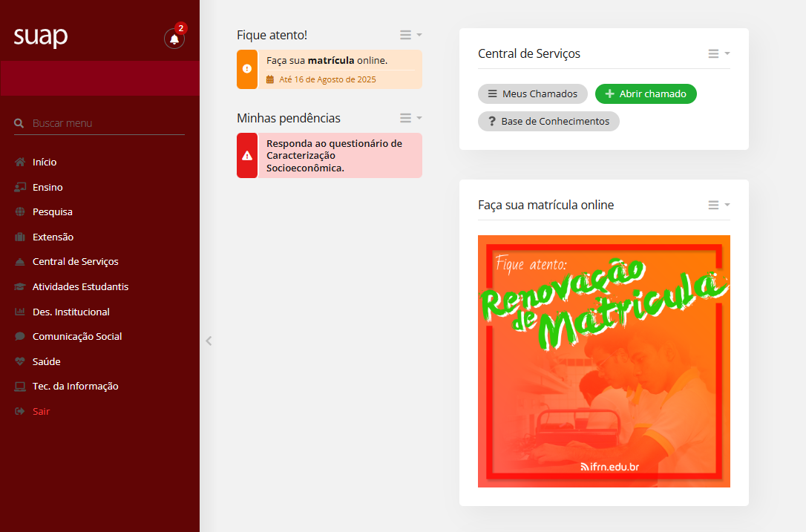Click the Até 16 de Agosto de 2025 date text

(x=327, y=79)
